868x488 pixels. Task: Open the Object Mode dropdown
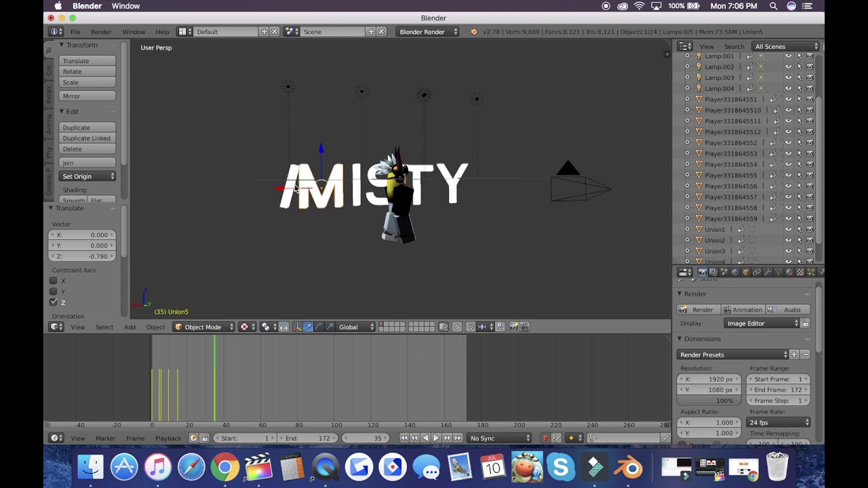[204, 327]
